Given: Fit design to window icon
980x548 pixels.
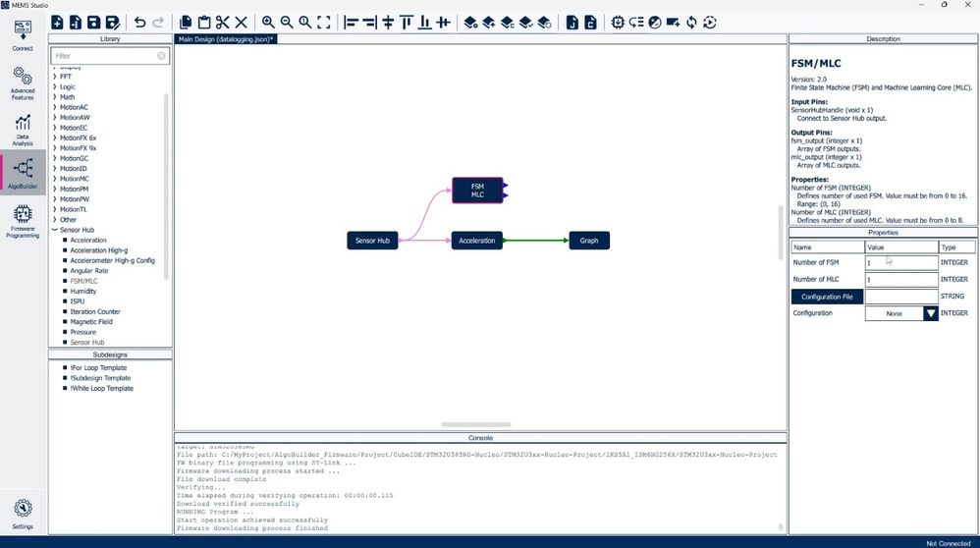Looking at the screenshot, I should point(324,23).
